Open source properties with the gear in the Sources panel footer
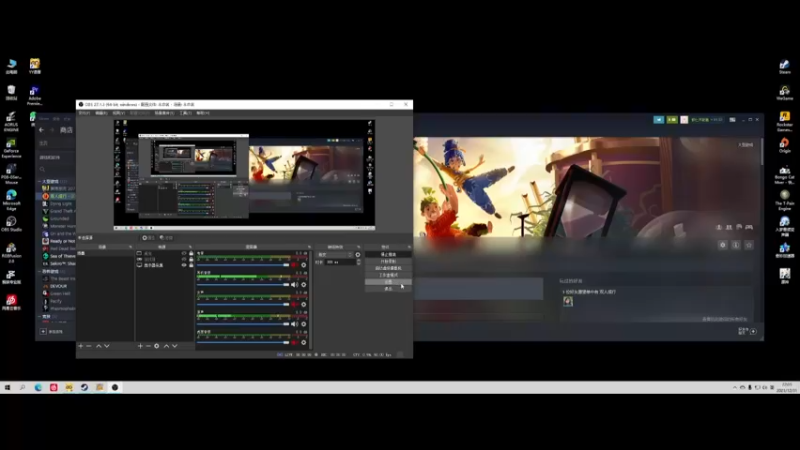800x450 pixels. [157, 346]
